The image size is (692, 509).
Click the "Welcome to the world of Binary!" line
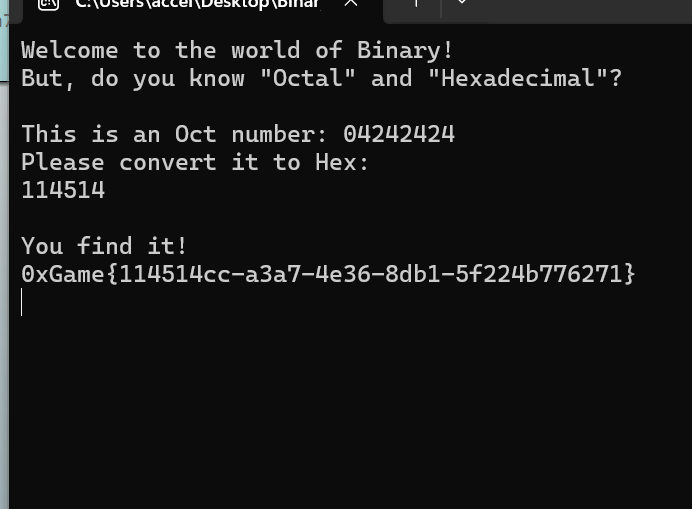pos(237,50)
